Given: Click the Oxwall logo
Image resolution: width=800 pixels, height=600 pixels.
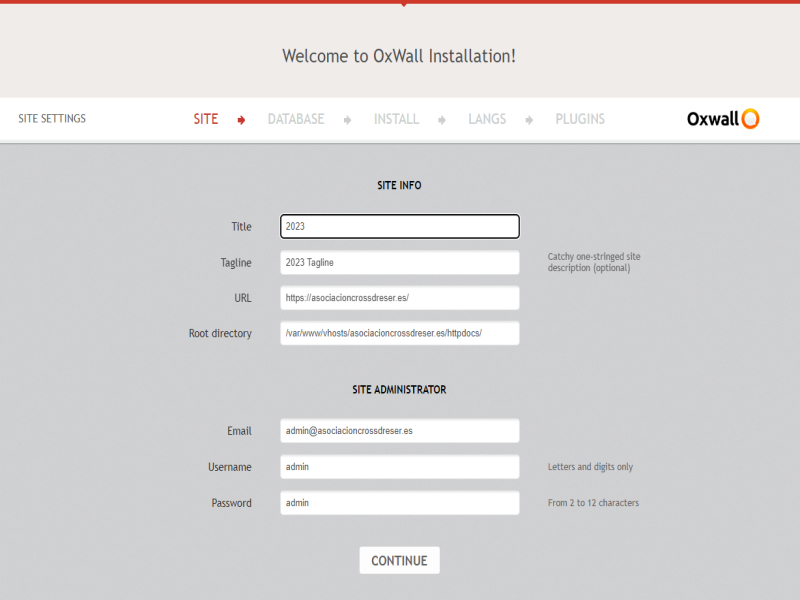Looking at the screenshot, I should (x=723, y=119).
